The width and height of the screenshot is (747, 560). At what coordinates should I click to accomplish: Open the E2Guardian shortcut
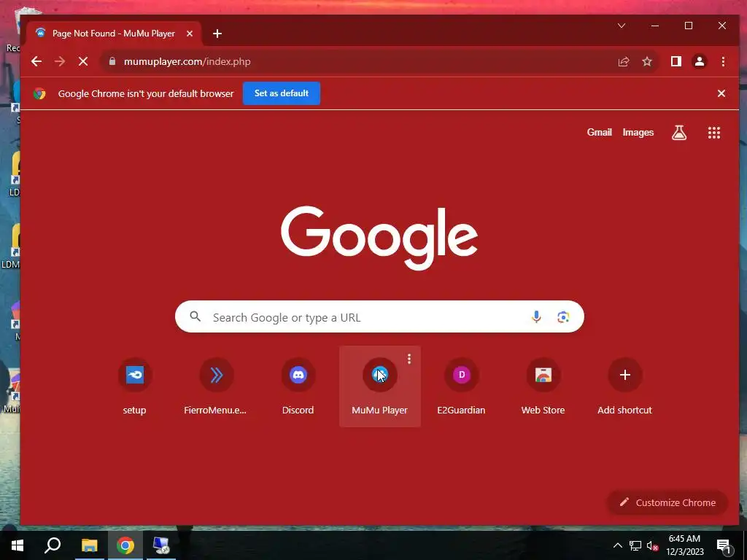[462, 386]
